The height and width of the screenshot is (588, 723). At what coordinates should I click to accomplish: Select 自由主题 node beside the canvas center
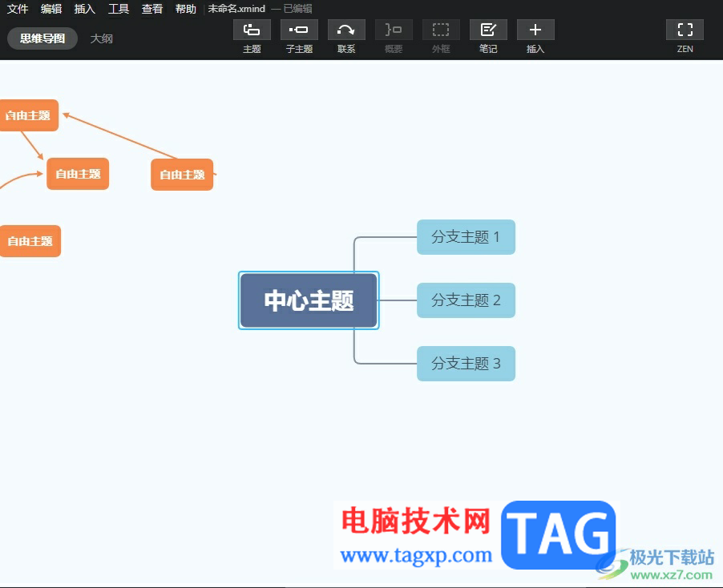182,175
